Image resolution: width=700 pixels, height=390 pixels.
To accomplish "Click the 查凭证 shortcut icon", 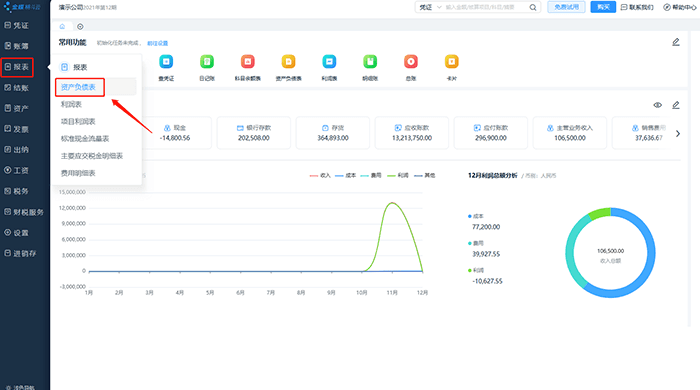I will 166,62.
